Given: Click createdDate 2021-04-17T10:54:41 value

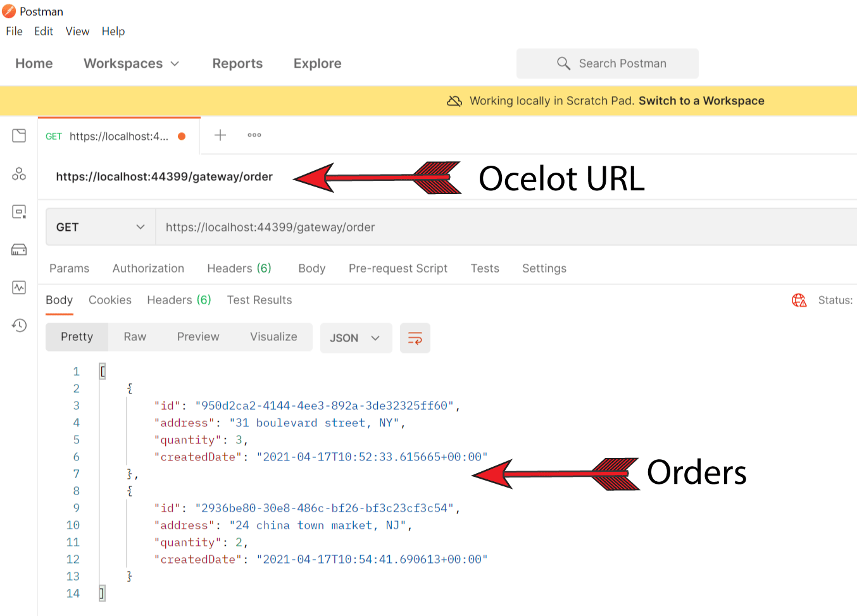Looking at the screenshot, I should point(372,559).
